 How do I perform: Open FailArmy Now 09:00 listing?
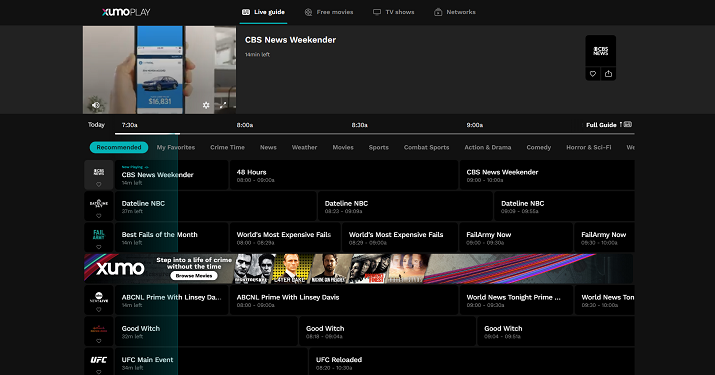516,237
